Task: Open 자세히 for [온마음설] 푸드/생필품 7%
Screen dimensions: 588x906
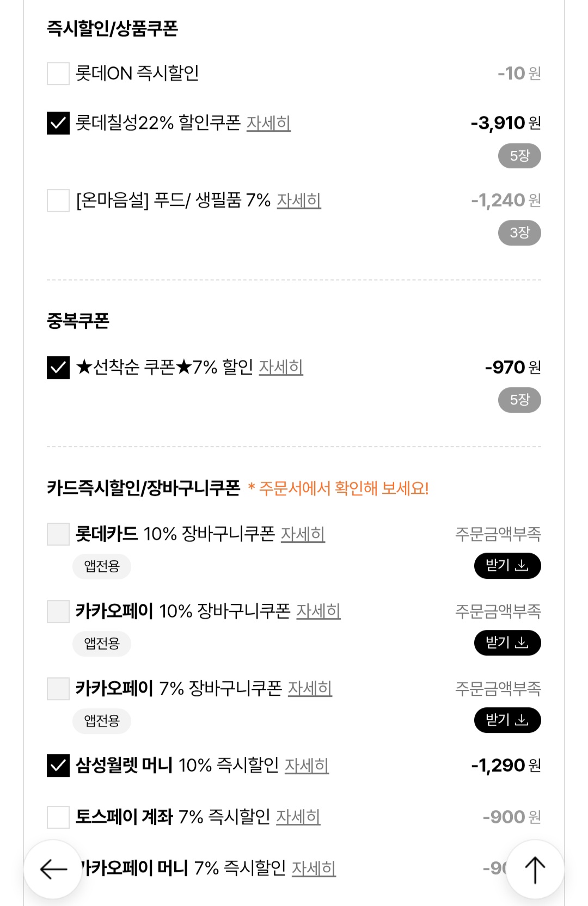Action: pos(299,200)
